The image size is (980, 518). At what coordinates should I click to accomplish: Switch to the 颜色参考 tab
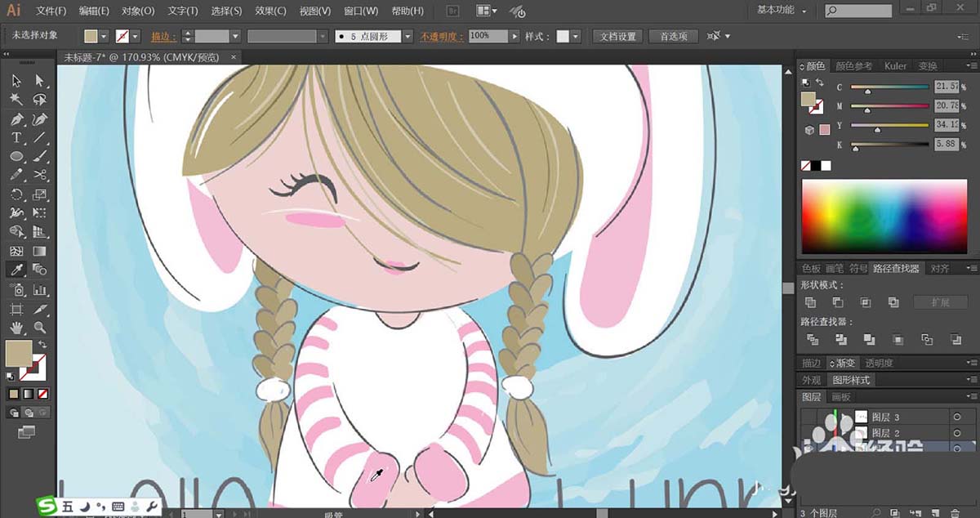coord(853,66)
